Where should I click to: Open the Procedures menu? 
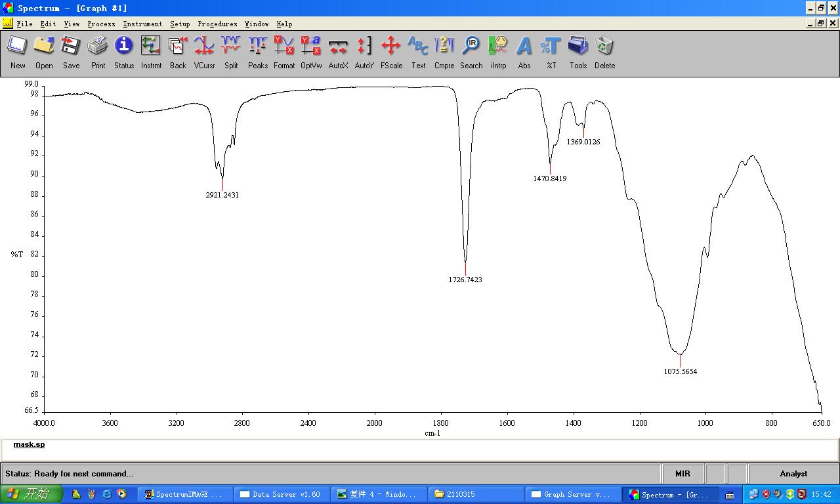pos(217,24)
